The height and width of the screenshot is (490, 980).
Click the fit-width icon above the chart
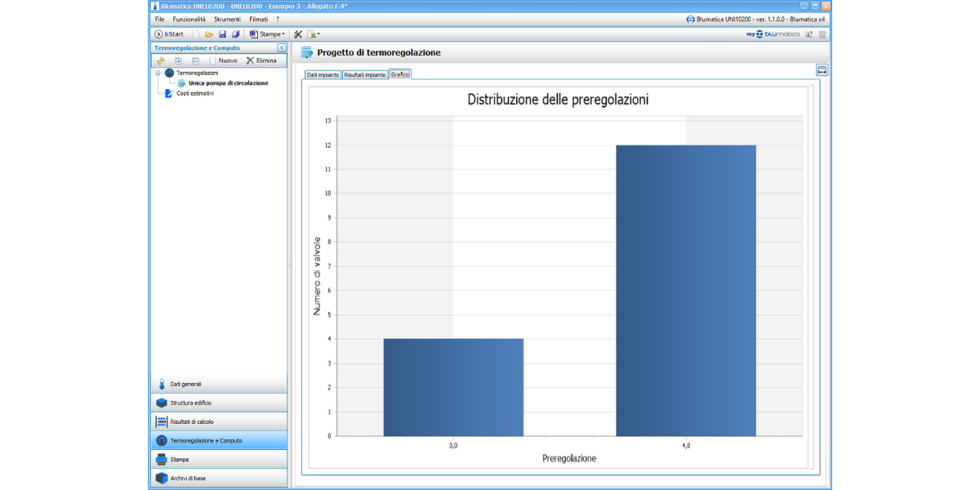click(x=822, y=70)
